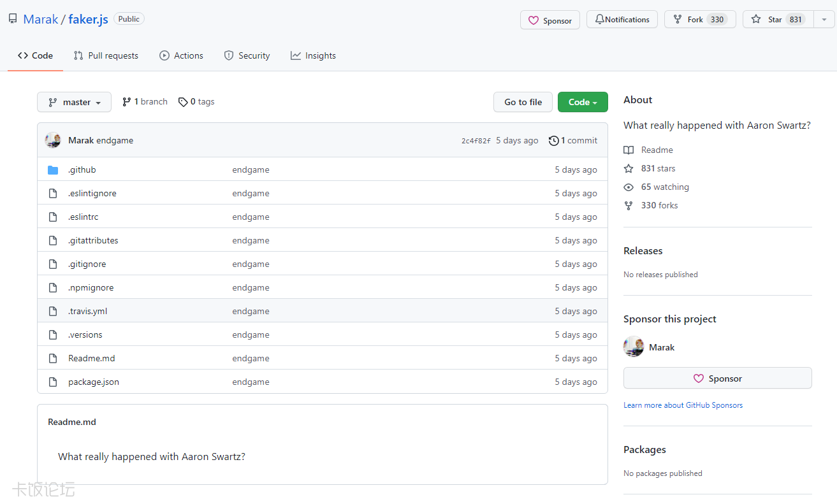Click the file icon next to package.json
The height and width of the screenshot is (504, 837).
click(53, 382)
